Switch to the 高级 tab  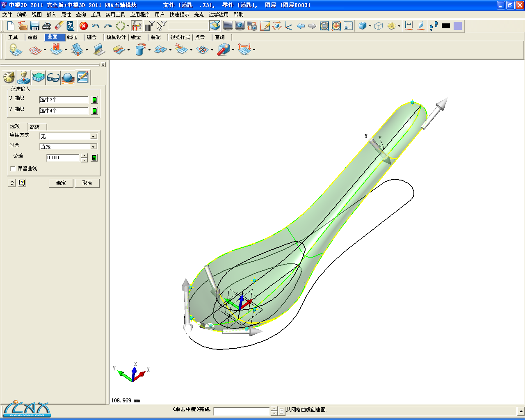click(35, 127)
